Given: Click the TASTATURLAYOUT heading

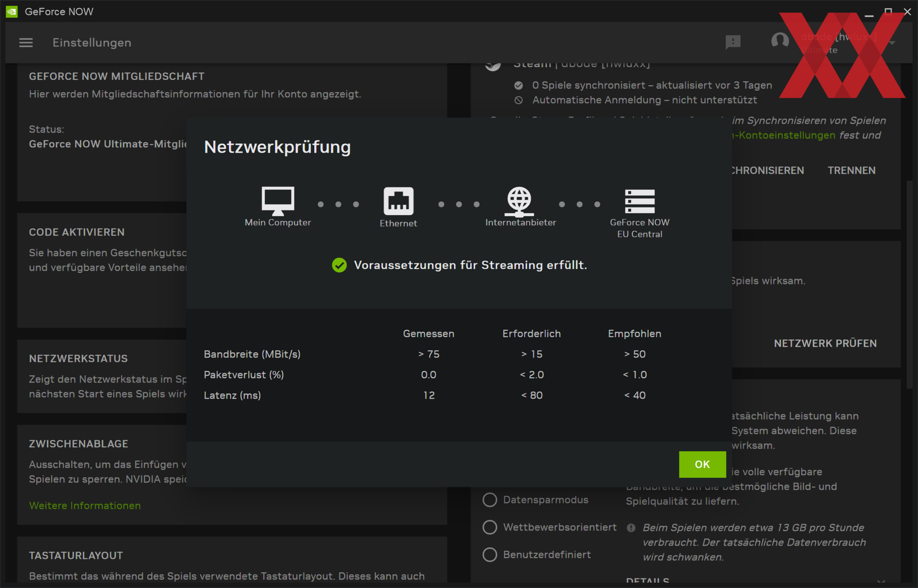Looking at the screenshot, I should click(x=76, y=555).
